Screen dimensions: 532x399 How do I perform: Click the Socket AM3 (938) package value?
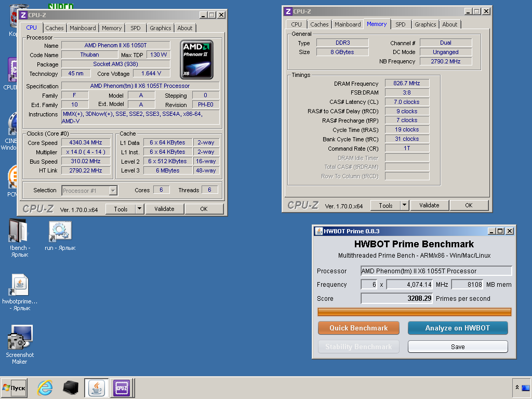pyautogui.click(x=116, y=64)
